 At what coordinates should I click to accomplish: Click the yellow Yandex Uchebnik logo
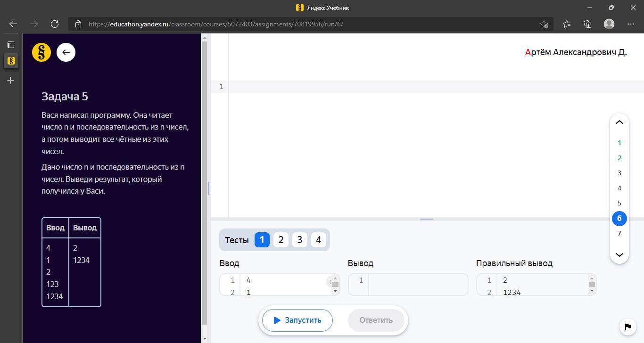click(x=41, y=52)
